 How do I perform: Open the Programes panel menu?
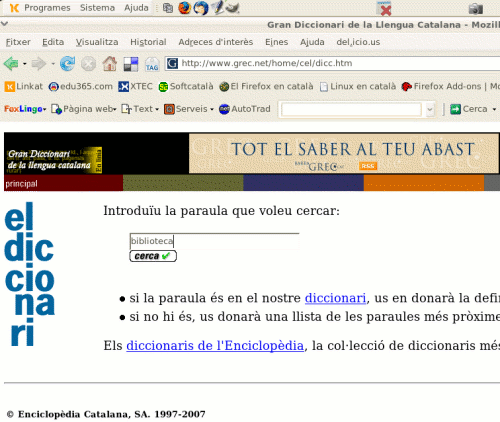tap(47, 8)
